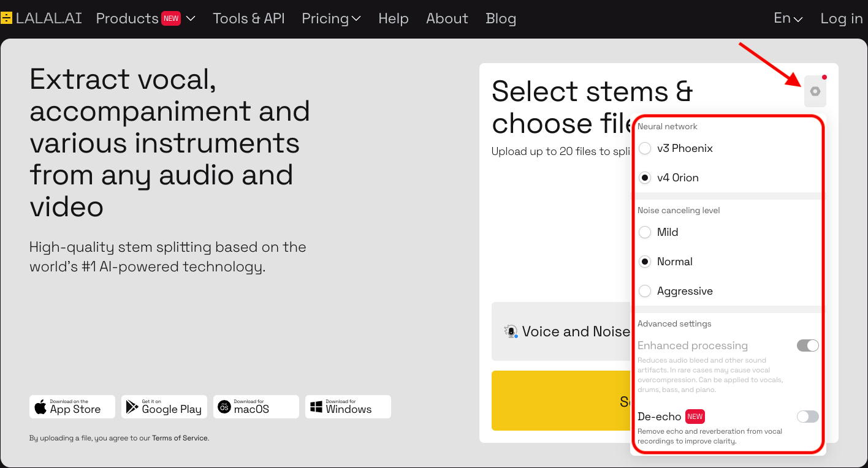Click the macOS icon on download badge

click(x=224, y=407)
